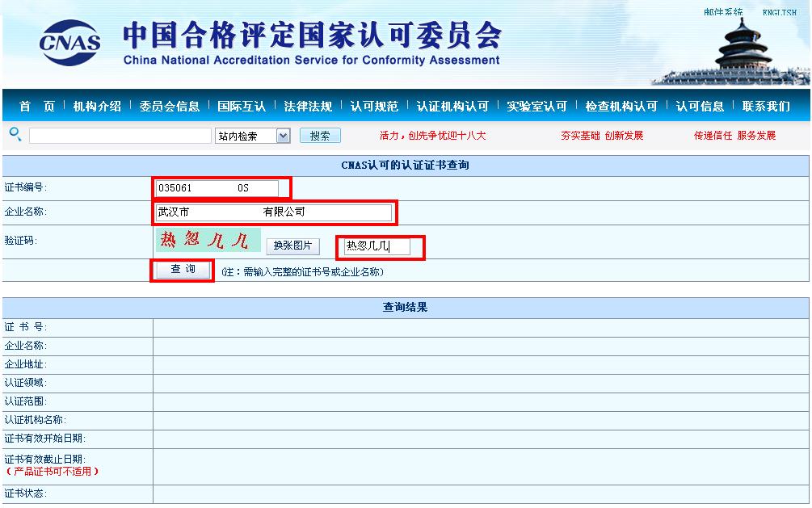
Task: Click the 证书状态 label
Action: (25, 493)
